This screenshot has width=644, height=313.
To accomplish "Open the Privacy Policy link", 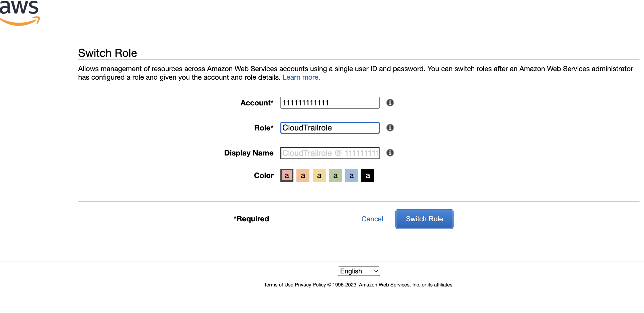I will 310,285.
